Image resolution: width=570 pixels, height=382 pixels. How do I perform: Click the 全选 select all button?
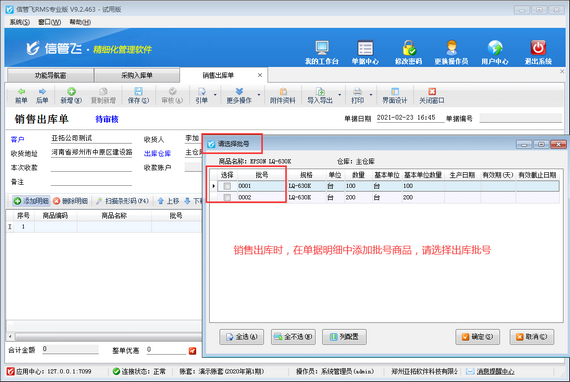point(241,337)
